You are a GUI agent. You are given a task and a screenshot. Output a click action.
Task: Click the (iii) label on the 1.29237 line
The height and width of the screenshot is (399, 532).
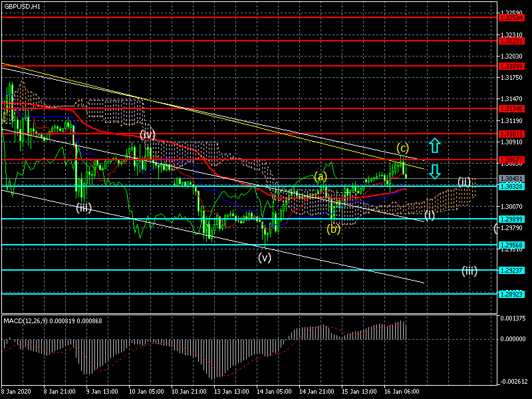click(x=469, y=271)
